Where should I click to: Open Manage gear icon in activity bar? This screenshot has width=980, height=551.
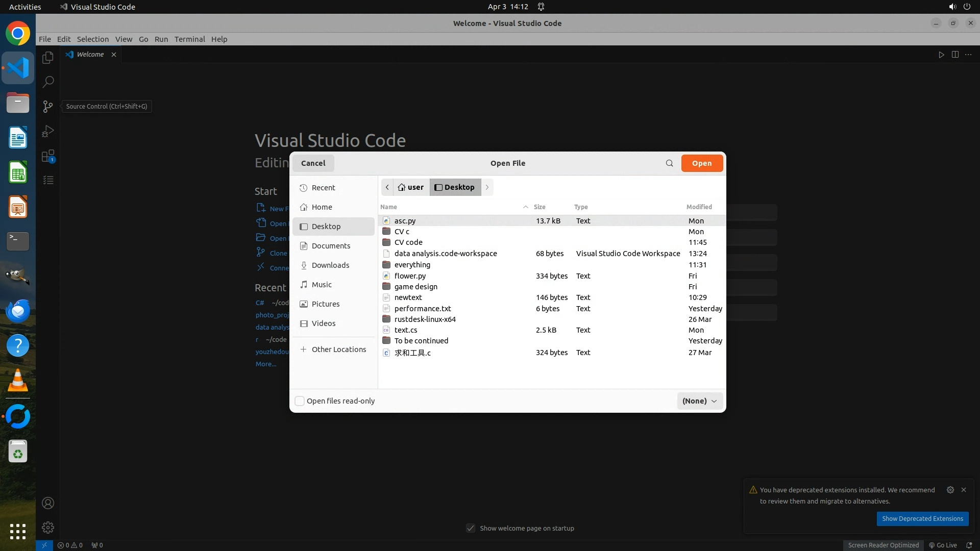point(48,528)
